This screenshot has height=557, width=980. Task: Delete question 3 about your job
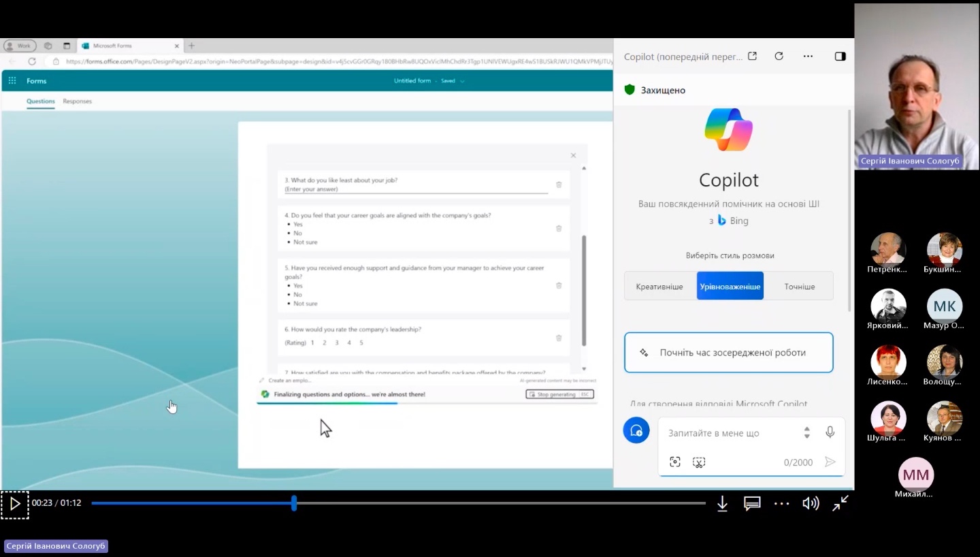[x=559, y=185]
